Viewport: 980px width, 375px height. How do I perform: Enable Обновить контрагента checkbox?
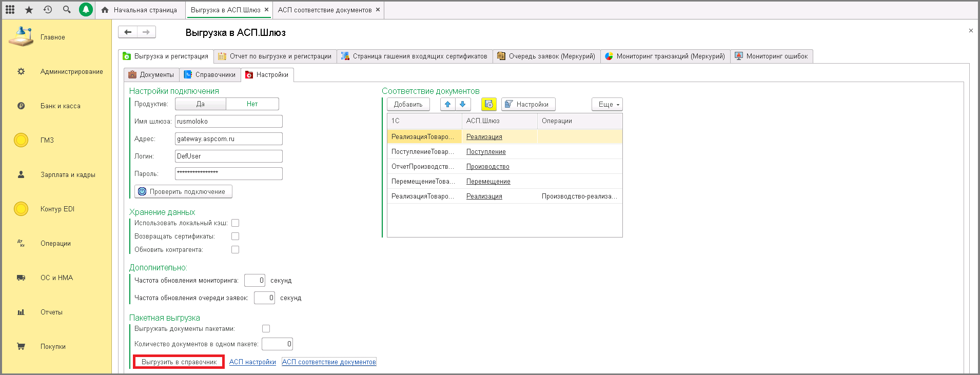236,250
